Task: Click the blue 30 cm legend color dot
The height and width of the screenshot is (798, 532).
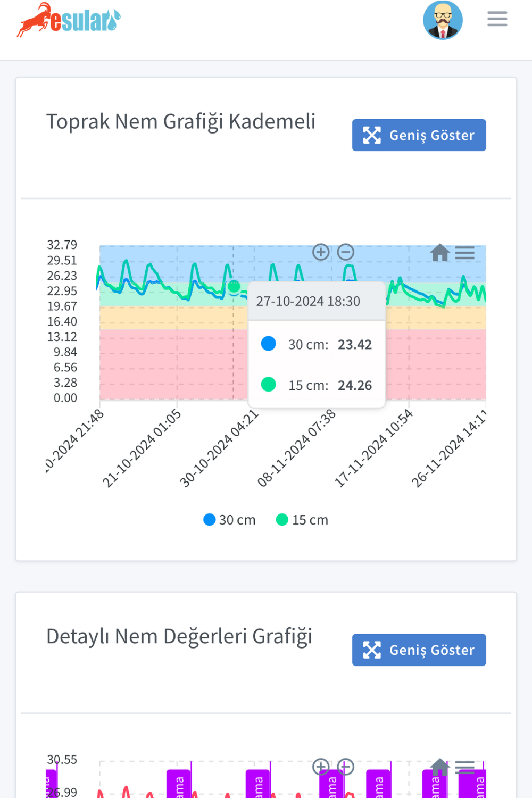Action: coord(209,520)
